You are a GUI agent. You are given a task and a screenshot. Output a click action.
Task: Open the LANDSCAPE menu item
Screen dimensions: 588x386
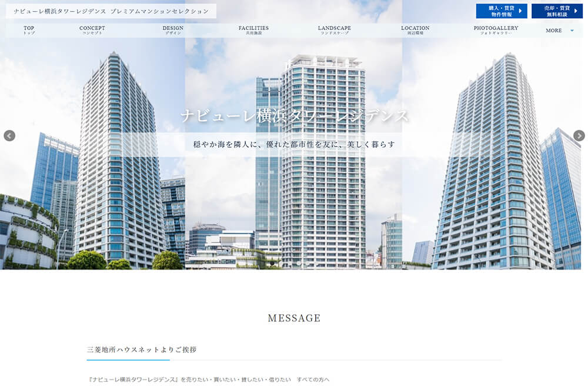click(x=335, y=30)
